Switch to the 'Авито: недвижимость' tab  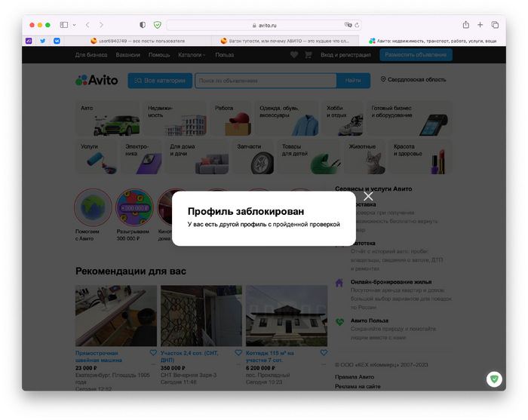point(433,41)
